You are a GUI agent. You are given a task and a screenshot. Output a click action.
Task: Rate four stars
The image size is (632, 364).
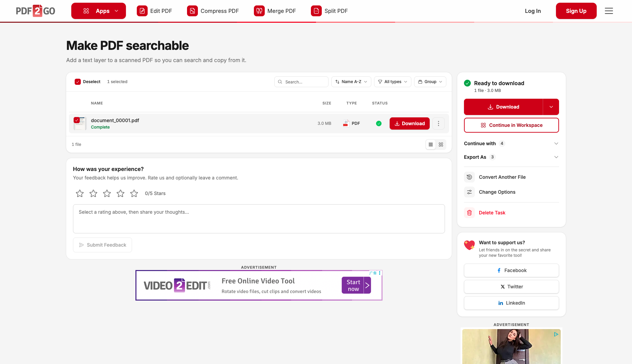pyautogui.click(x=120, y=193)
